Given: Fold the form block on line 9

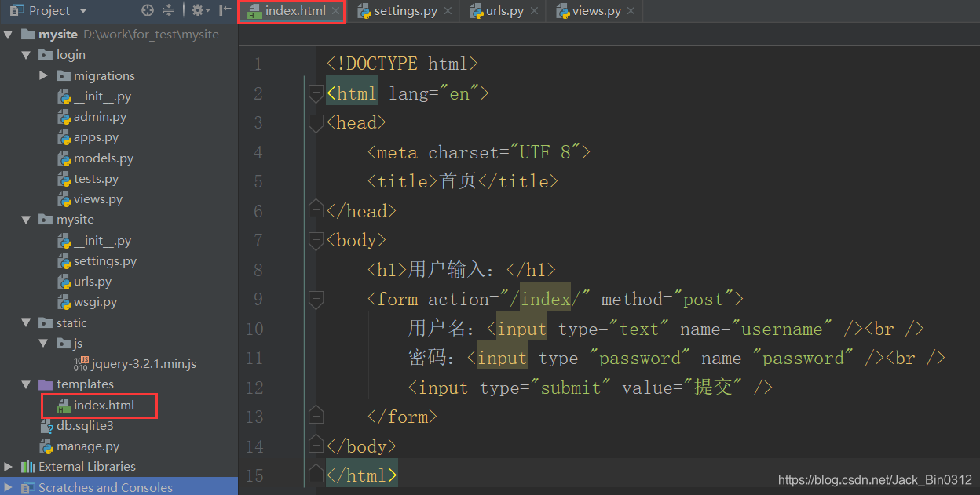Looking at the screenshot, I should coord(316,299).
